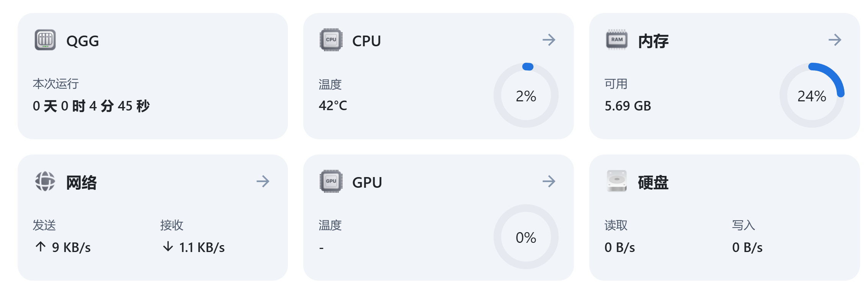Open CPU details via its arrow
The height and width of the screenshot is (296, 868).
(x=549, y=40)
